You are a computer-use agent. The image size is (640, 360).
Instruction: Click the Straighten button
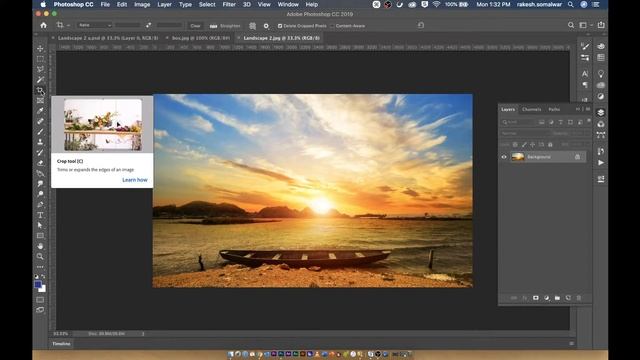pyautogui.click(x=226, y=26)
